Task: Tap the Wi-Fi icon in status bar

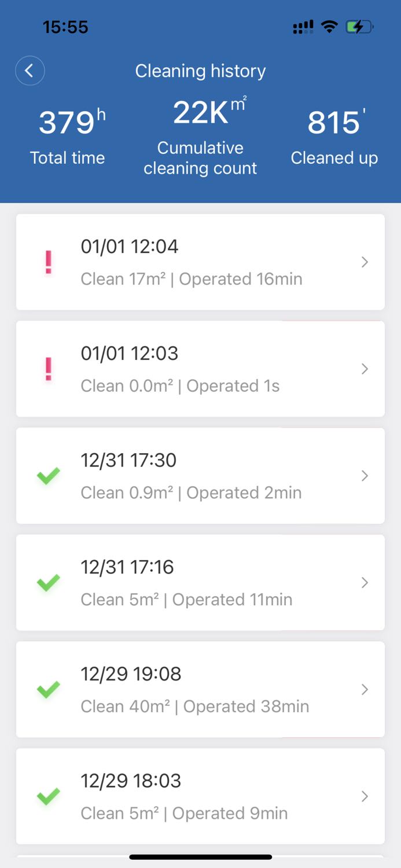Action: tap(329, 27)
